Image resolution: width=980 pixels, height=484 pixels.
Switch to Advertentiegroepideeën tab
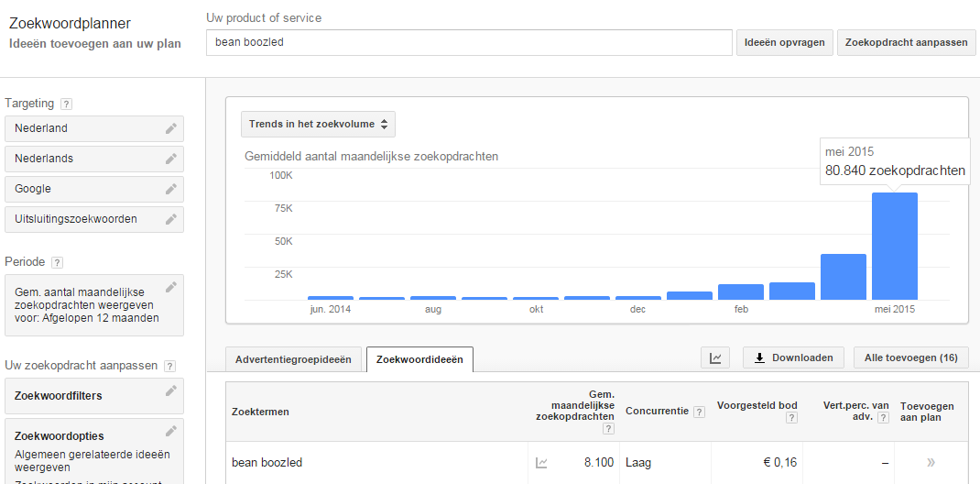click(x=293, y=359)
